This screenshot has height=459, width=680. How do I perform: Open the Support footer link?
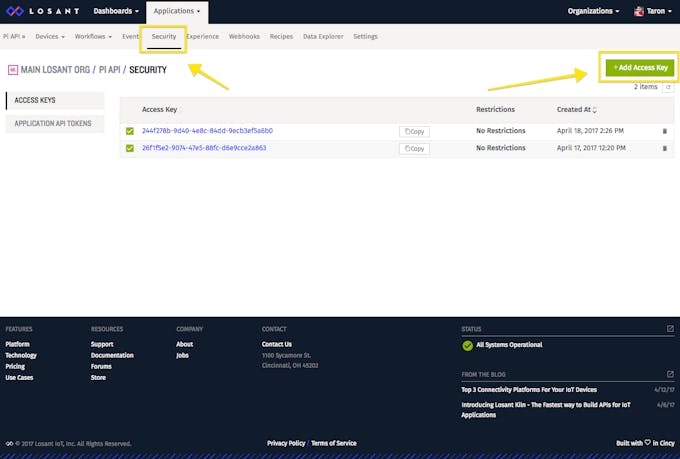pyautogui.click(x=102, y=344)
